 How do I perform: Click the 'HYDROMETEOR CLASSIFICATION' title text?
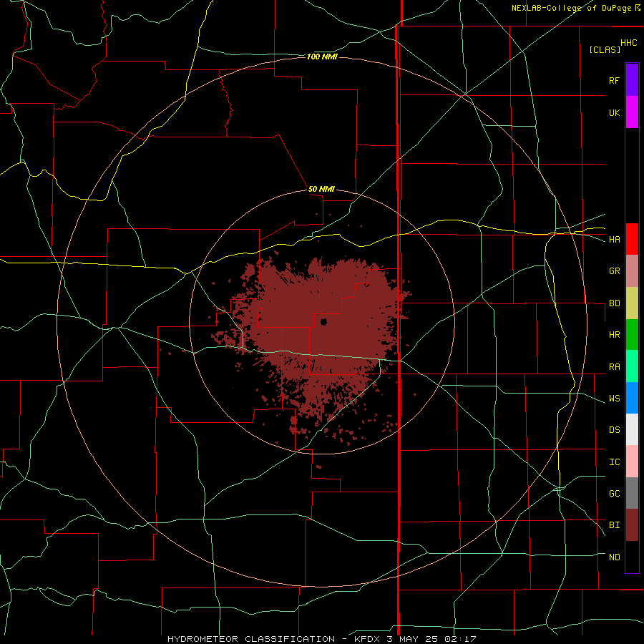click(251, 639)
